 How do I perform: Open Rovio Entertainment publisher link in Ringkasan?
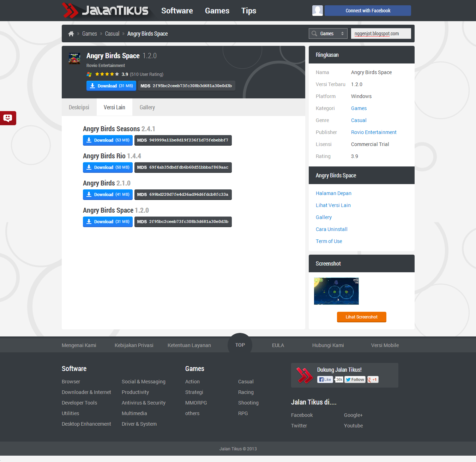coord(374,132)
